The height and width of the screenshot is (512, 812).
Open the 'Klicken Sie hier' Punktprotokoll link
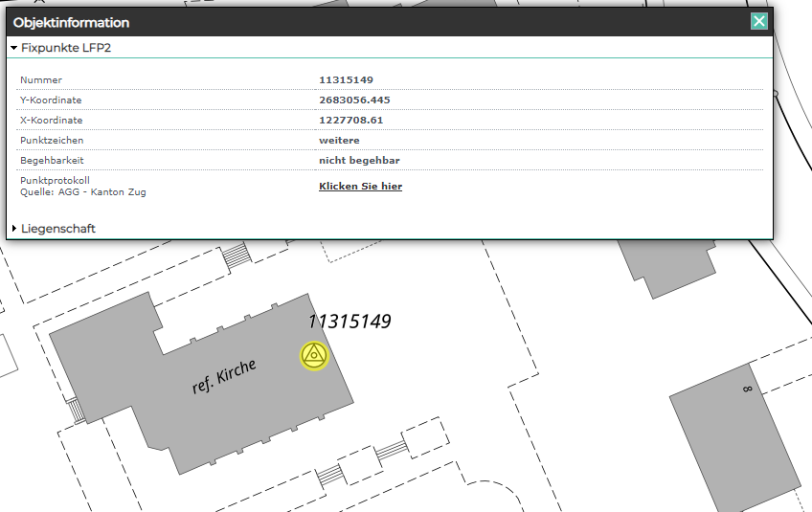[360, 187]
